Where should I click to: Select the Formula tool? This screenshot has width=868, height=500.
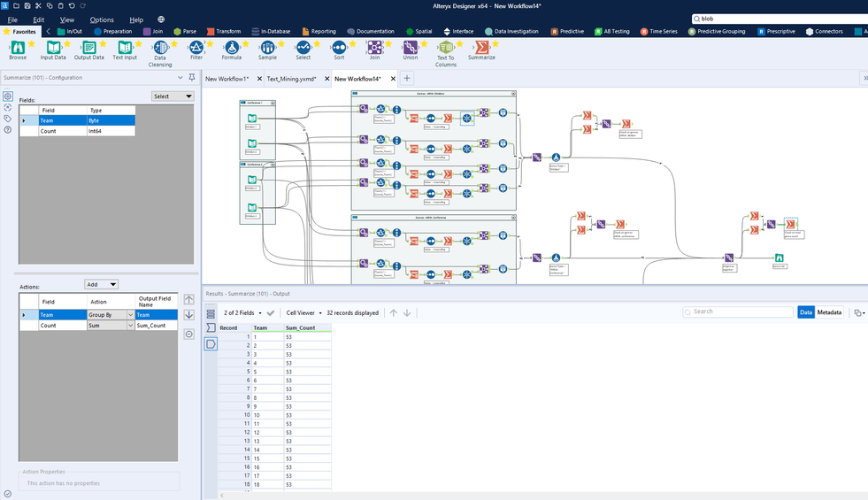232,50
